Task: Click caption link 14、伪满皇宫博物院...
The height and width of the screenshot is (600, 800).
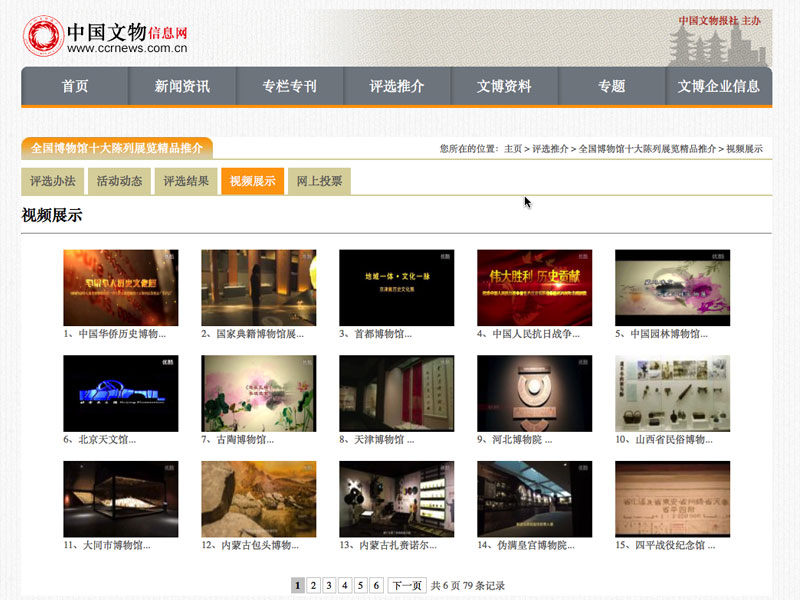Action: (526, 545)
